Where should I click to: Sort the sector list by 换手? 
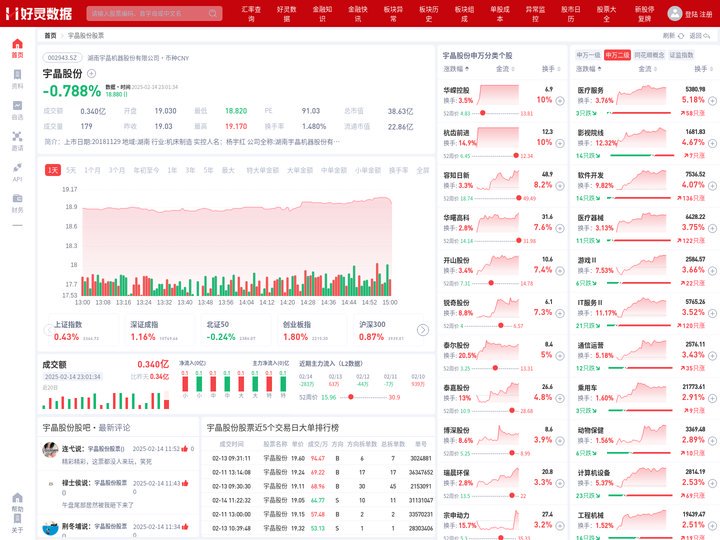tap(703, 69)
